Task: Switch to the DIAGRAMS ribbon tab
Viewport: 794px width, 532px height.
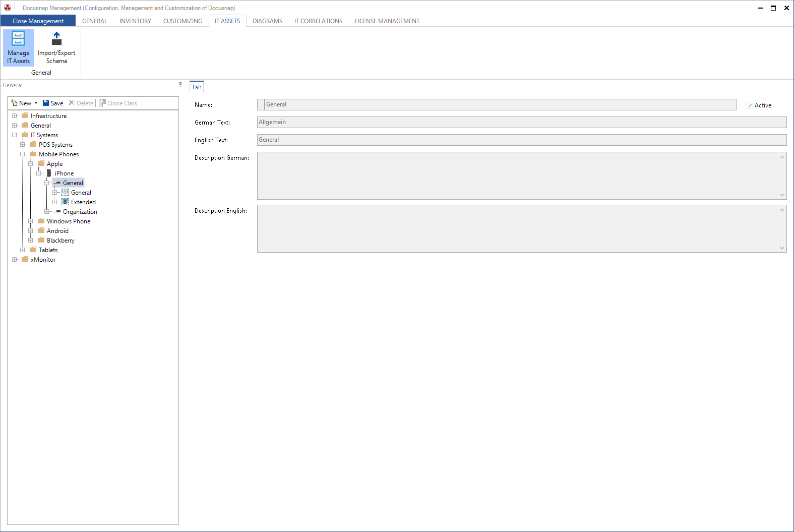Action: 267,21
